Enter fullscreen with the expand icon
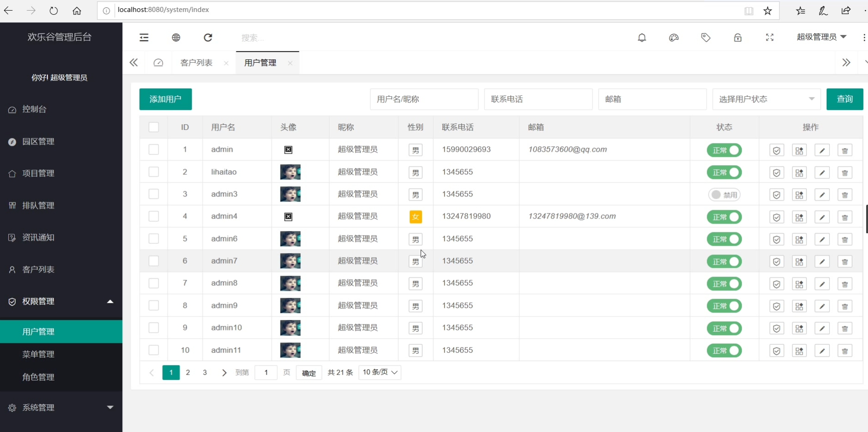Viewport: 868px width, 432px height. tap(770, 38)
